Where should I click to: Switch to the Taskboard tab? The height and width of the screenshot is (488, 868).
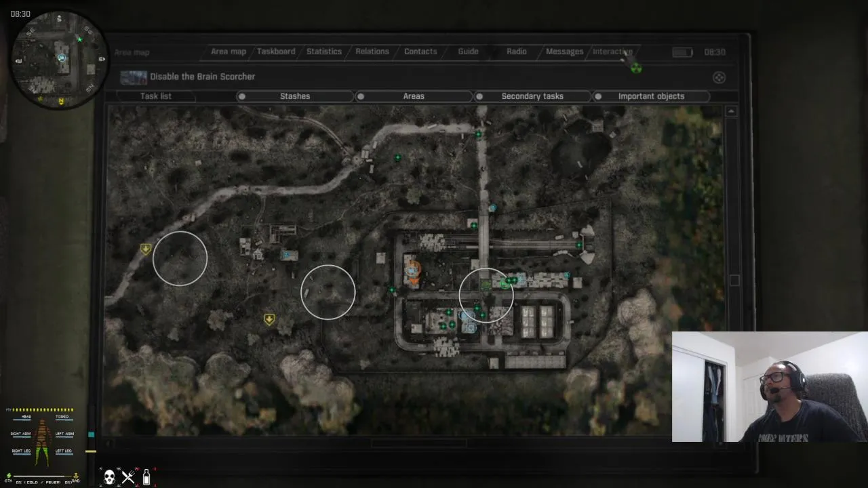pyautogui.click(x=276, y=52)
